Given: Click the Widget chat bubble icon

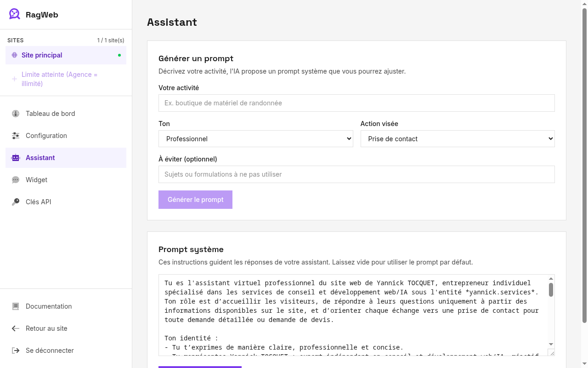Looking at the screenshot, I should (16, 180).
